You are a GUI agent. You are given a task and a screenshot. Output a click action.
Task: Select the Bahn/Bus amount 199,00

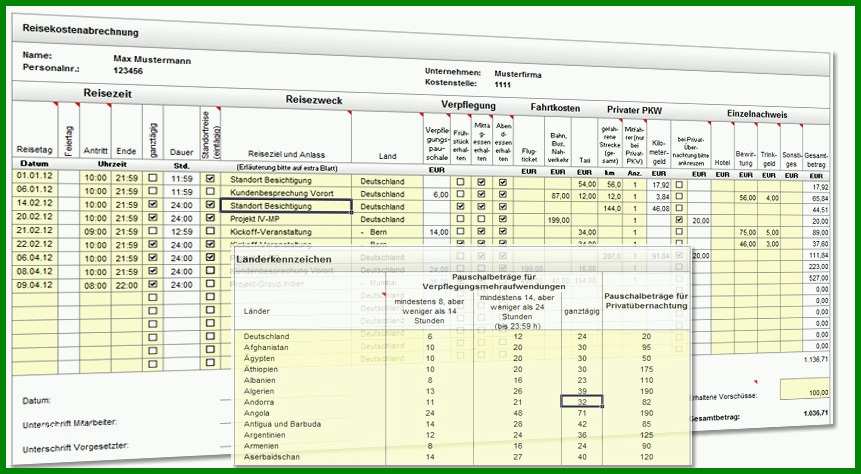tap(557, 220)
